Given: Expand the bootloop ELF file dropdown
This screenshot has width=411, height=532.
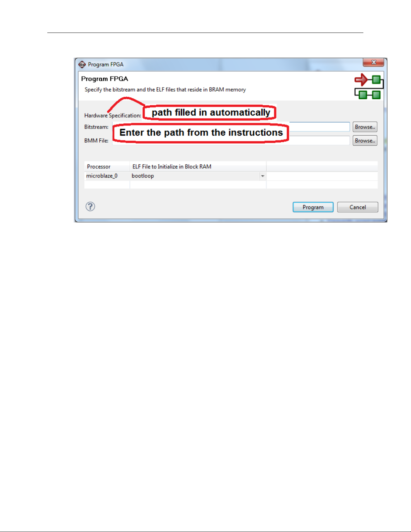Looking at the screenshot, I should pos(263,176).
